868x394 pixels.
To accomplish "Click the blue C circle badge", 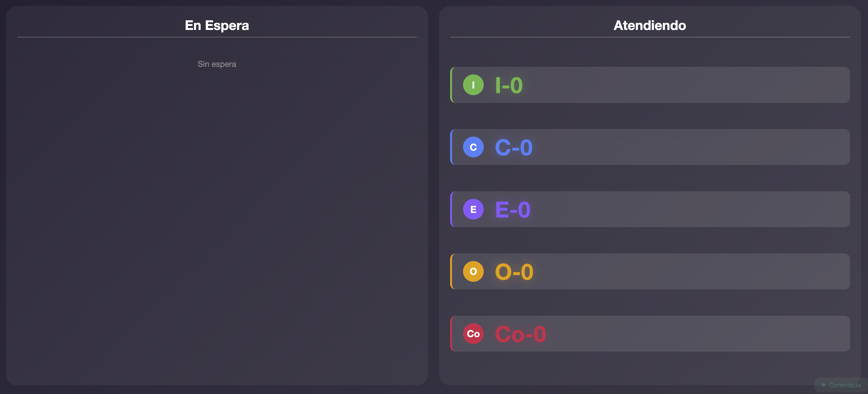I will [473, 147].
